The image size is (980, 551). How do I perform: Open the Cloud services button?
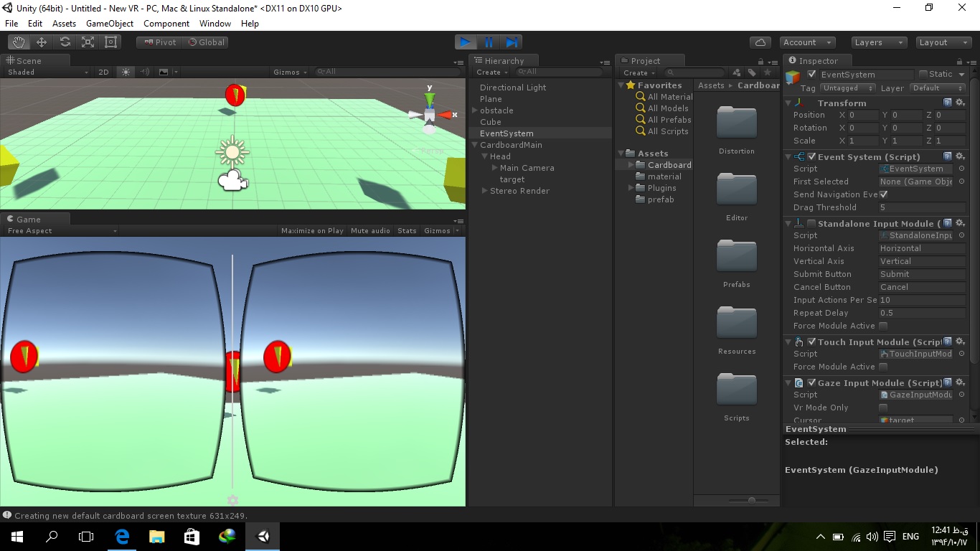760,42
